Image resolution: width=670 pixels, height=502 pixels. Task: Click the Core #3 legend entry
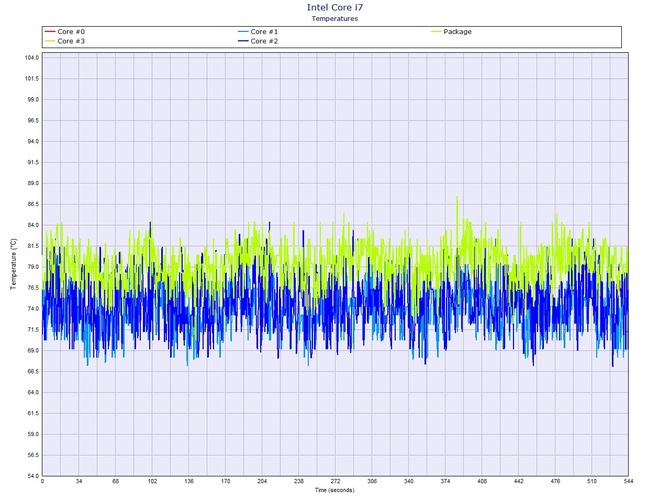click(65, 41)
